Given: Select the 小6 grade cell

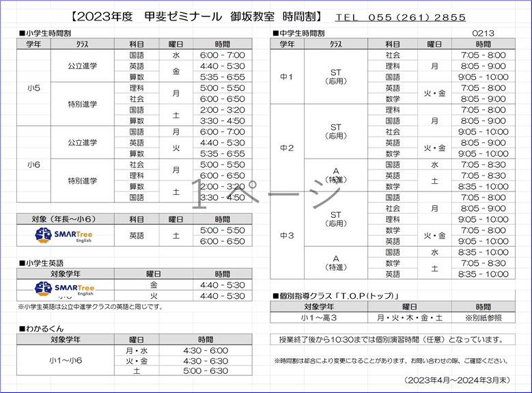Looking at the screenshot, I should pyautogui.click(x=33, y=165).
